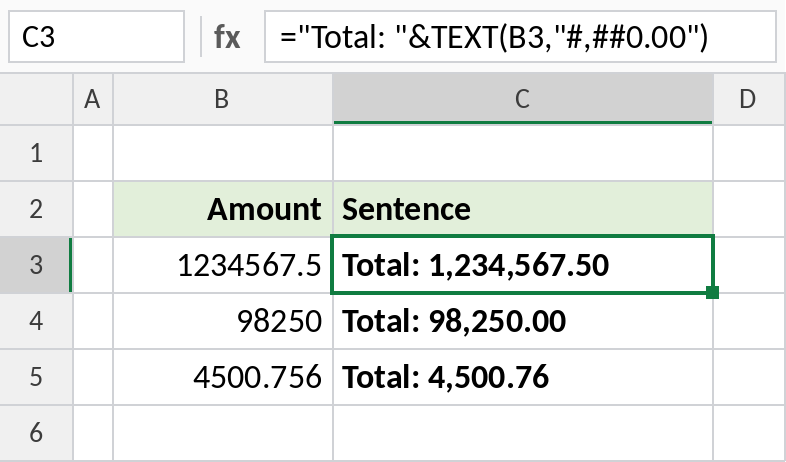
Task: Select empty cell B1
Action: [x=223, y=153]
